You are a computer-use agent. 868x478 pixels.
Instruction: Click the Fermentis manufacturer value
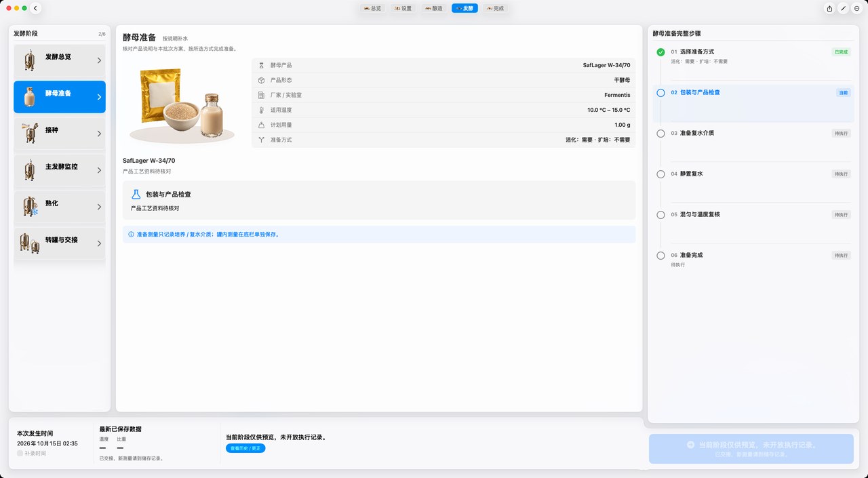pos(617,95)
